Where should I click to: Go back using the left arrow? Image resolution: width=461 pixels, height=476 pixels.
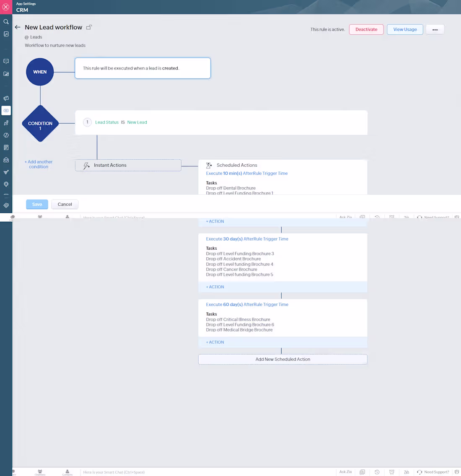click(18, 27)
